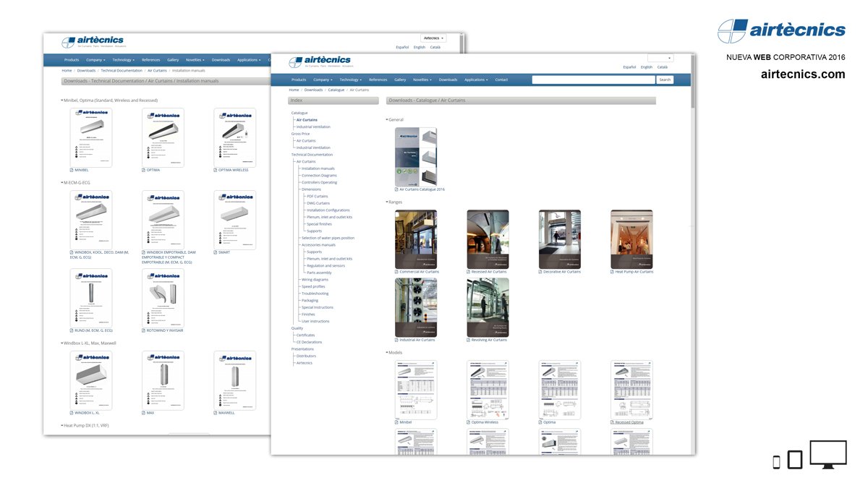Viewport: 868px width, 496px height.
Task: Open Catalogue breadcrumb in the front window
Action: point(336,90)
